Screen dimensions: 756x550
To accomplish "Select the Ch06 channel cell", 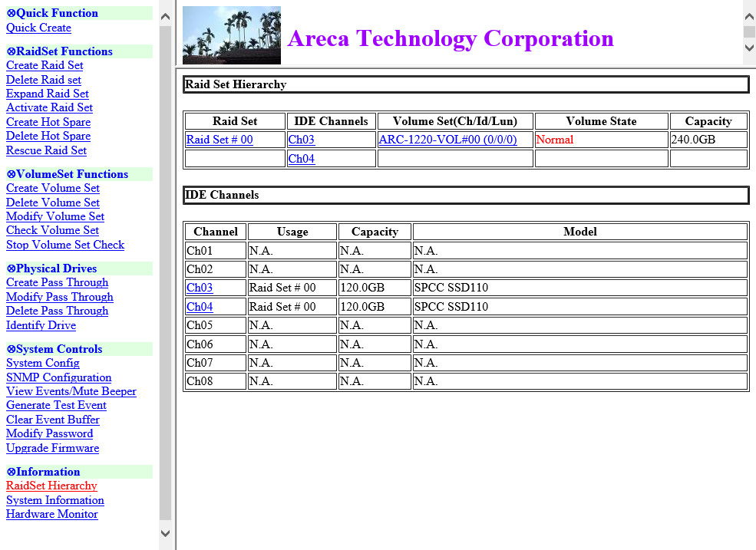I will 216,344.
